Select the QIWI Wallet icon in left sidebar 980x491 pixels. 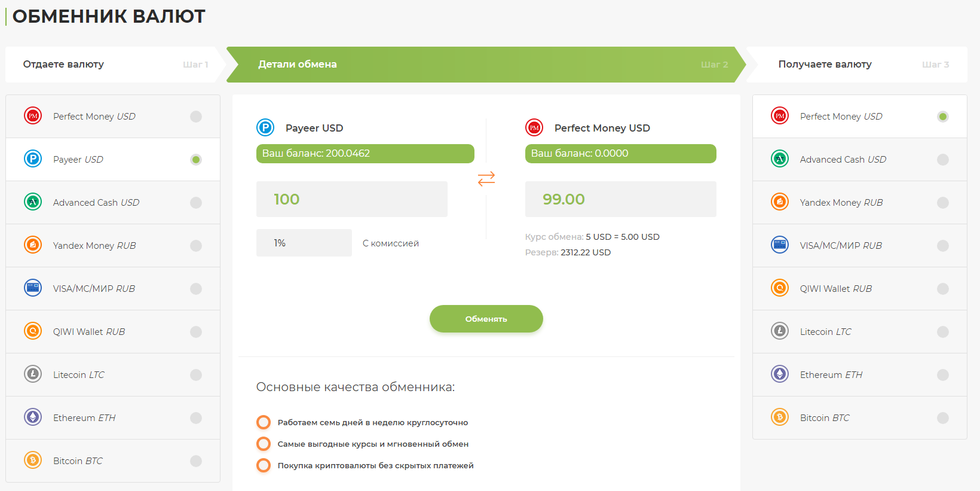click(33, 331)
